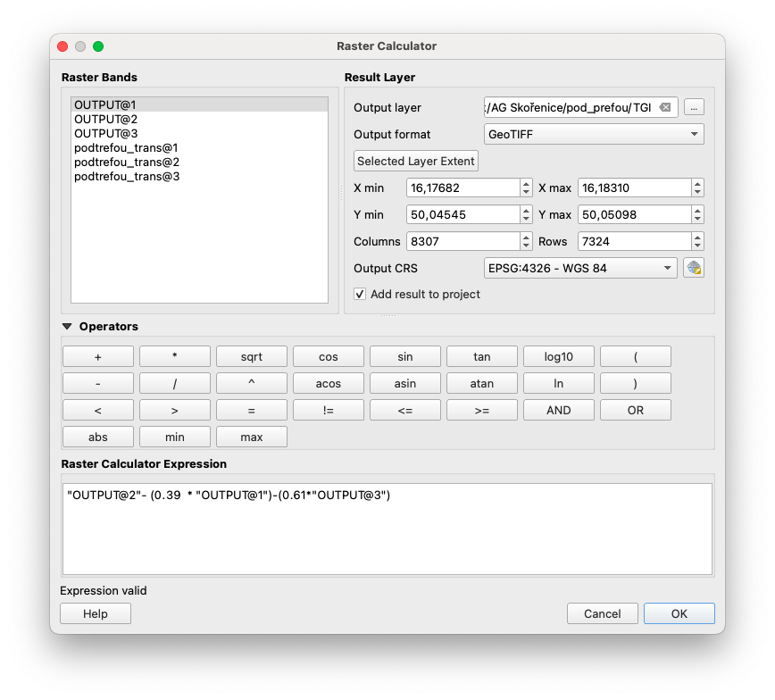Clear the output layer path field
The height and width of the screenshot is (700, 775).
665,107
